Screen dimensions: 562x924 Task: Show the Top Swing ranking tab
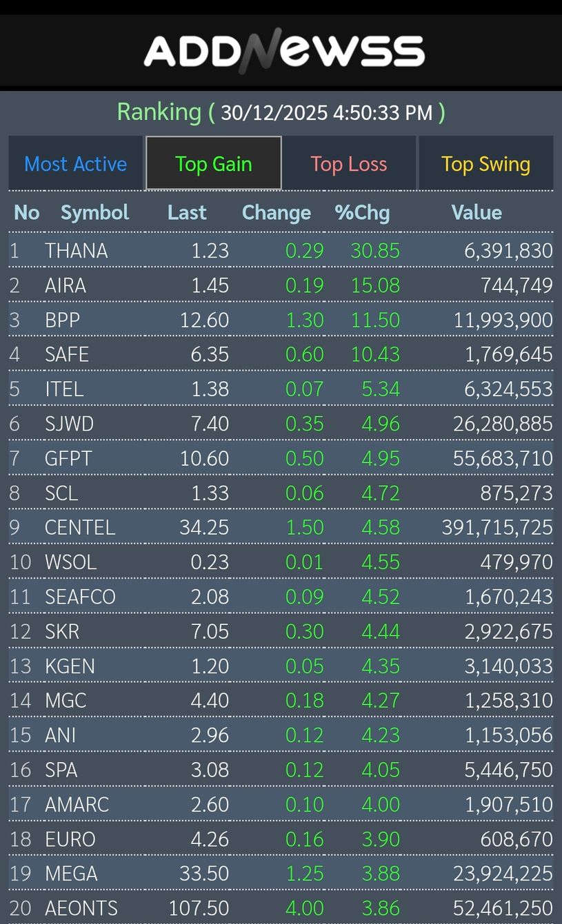pos(485,164)
